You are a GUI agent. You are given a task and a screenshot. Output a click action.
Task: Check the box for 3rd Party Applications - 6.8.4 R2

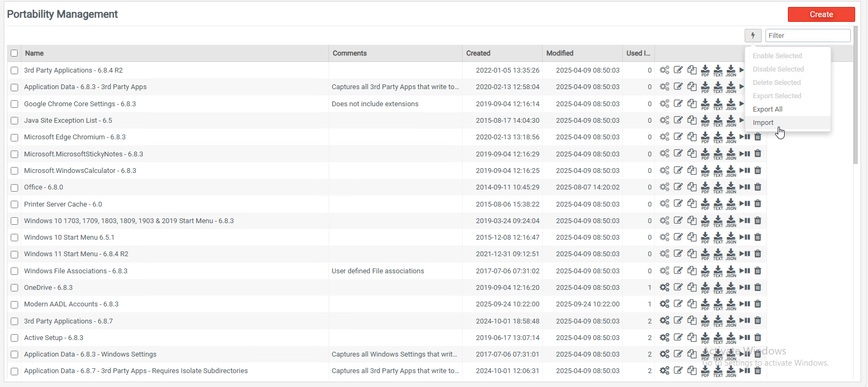pyautogui.click(x=14, y=70)
